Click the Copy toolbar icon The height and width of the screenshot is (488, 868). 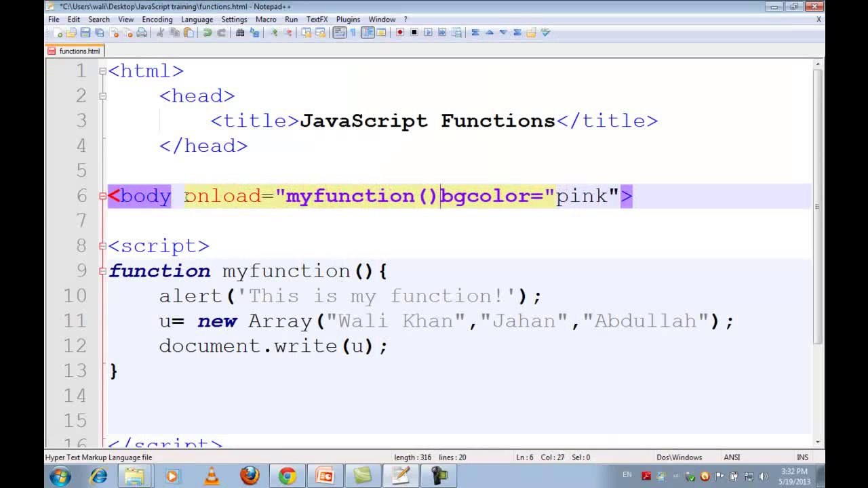(175, 33)
